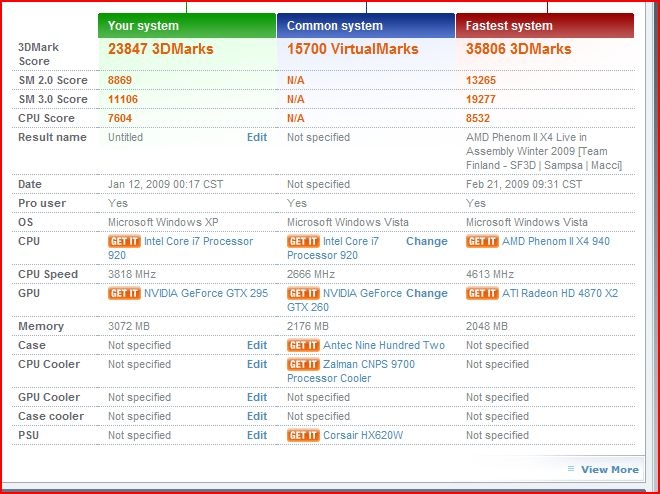Click the CPU Speed row label
Screen dimensions: 660x494
pyautogui.click(x=48, y=274)
